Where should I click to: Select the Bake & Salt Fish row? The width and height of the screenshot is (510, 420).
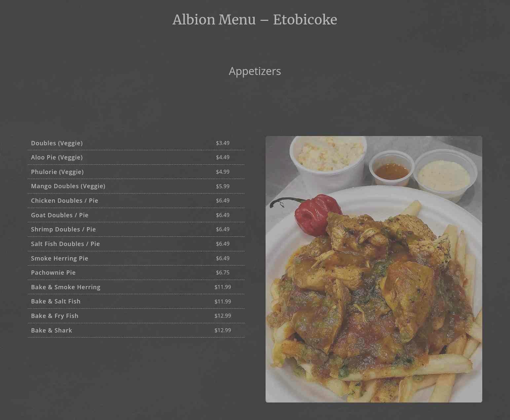136,301
